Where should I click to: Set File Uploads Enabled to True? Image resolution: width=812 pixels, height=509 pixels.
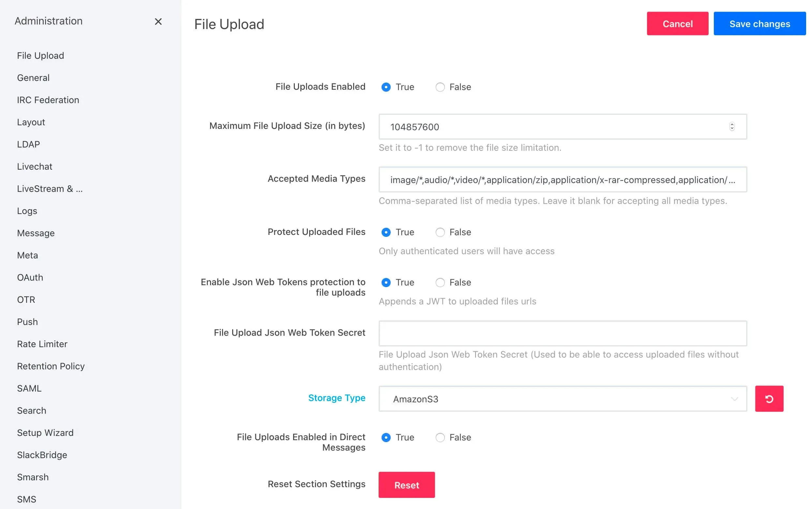click(x=386, y=87)
